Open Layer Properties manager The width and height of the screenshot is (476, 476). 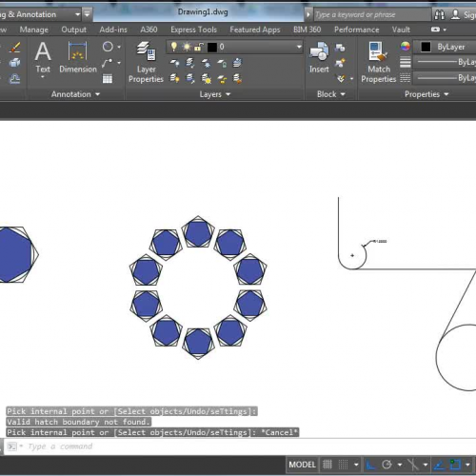pyautogui.click(x=146, y=62)
